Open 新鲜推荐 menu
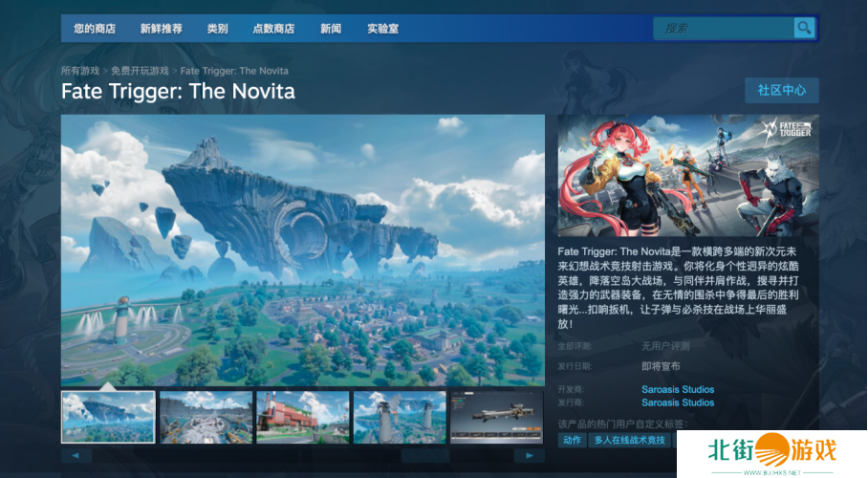 point(162,29)
